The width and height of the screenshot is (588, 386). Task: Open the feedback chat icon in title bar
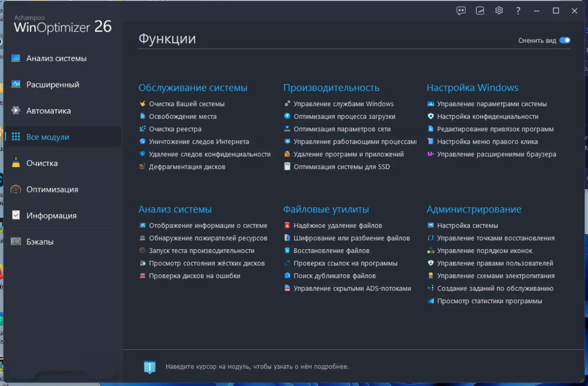(461, 11)
